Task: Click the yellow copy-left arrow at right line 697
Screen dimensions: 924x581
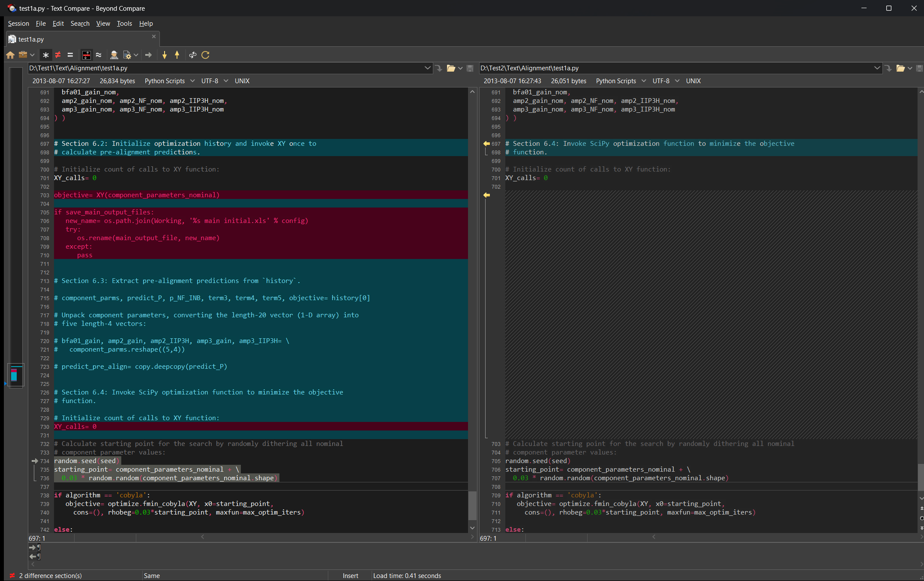Action: [486, 144]
